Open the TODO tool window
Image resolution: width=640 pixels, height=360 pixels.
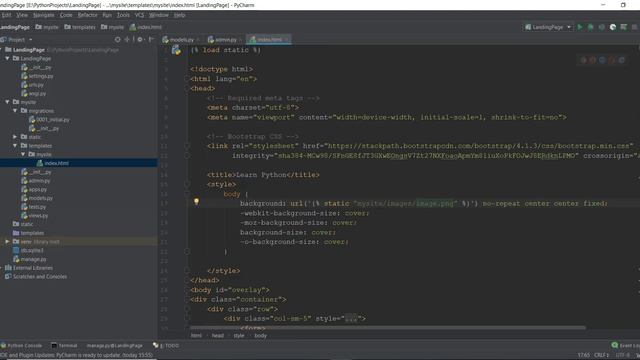pyautogui.click(x=166, y=345)
